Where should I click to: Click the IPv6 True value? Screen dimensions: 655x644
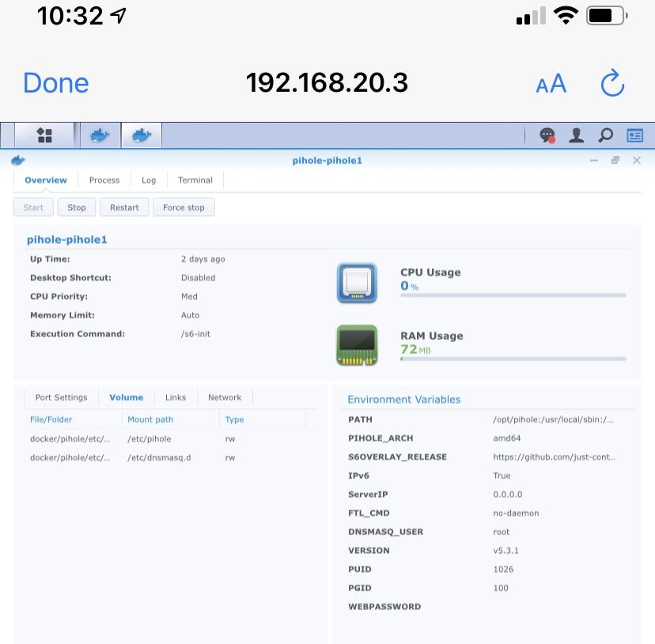pos(502,475)
